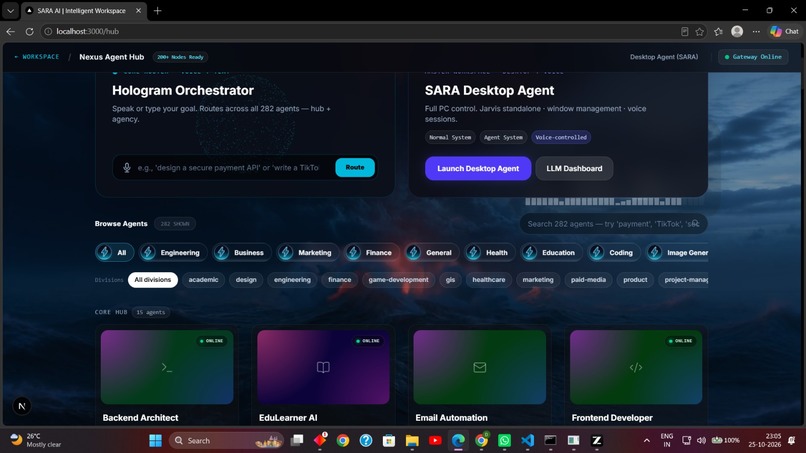Image resolution: width=806 pixels, height=453 pixels.
Task: Choose the healthcare division chip
Action: click(x=488, y=280)
